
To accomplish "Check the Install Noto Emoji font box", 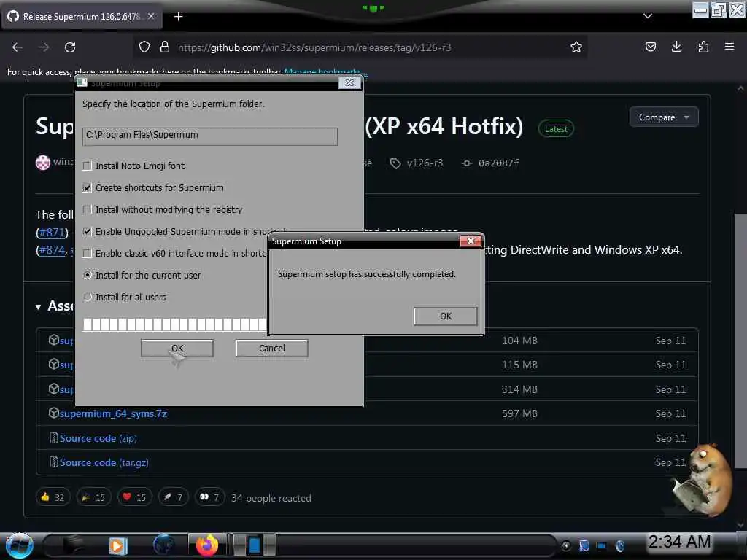I will 88,166.
